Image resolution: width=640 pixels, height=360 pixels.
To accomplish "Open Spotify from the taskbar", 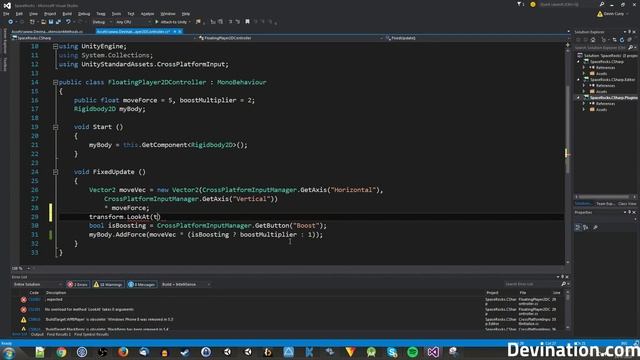I will pos(413,352).
